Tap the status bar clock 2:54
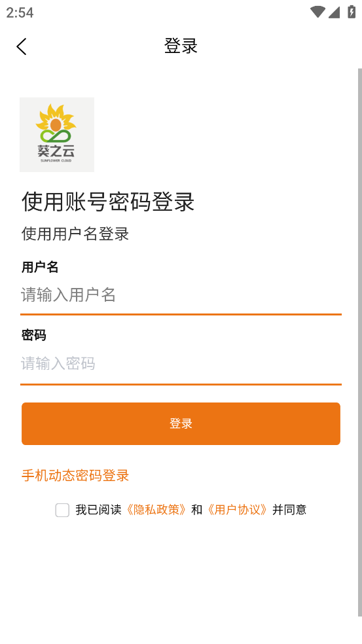Screen dimensions: 362x644 click(20, 12)
